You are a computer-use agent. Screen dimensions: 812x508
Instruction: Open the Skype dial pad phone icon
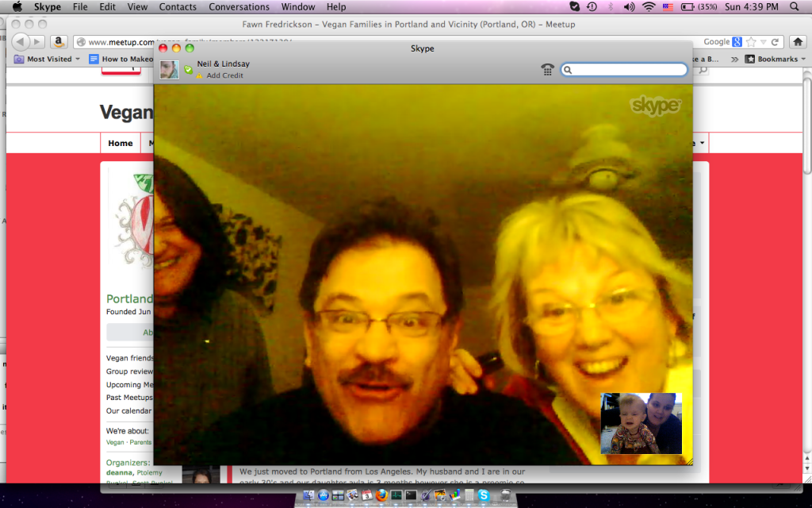click(547, 69)
